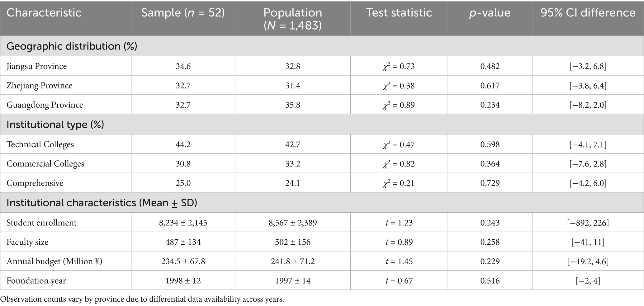Click the Jiangsu Province row label

point(37,66)
